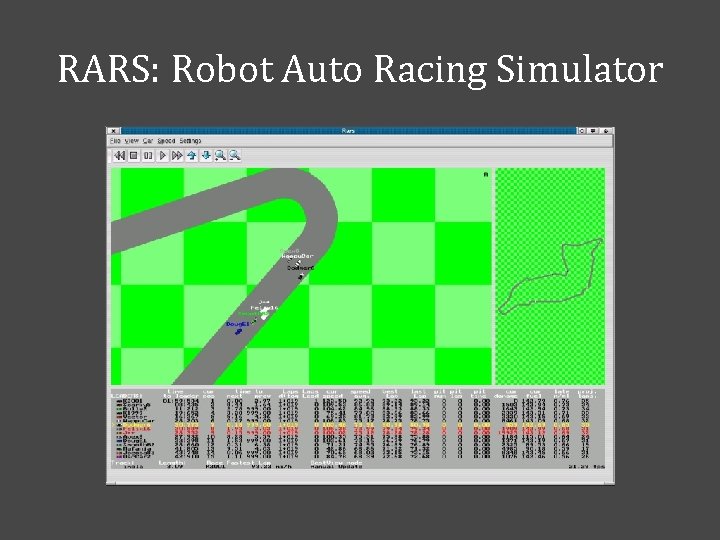Viewport: 720px width, 540px height.
Task: Open the File menu
Action: pyautogui.click(x=115, y=141)
